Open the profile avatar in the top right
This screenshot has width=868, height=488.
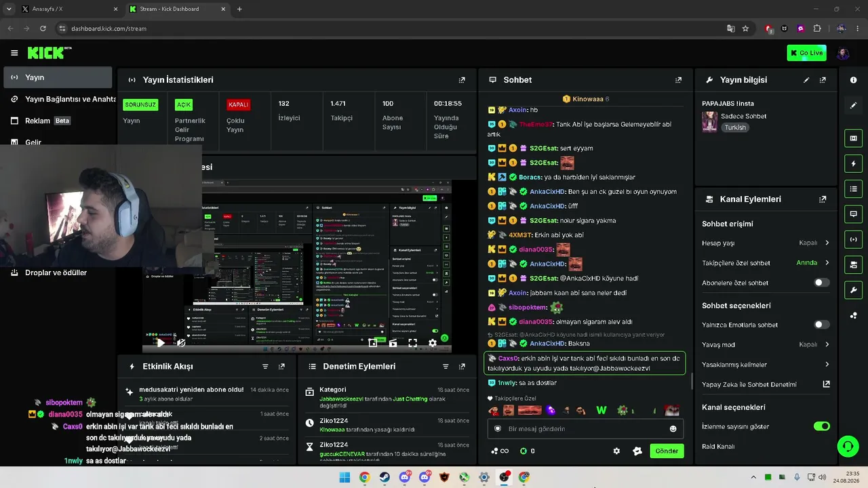(843, 53)
